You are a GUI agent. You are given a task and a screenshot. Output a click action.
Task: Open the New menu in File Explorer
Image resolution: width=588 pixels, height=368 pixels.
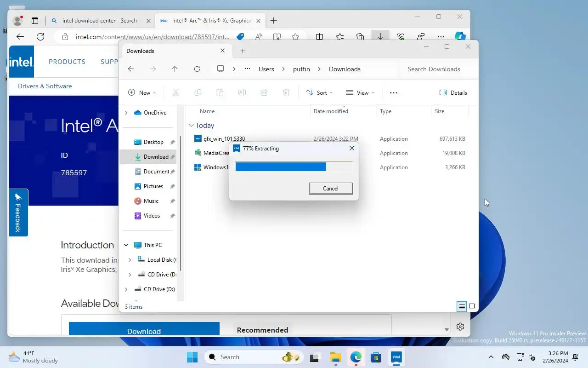[142, 92]
